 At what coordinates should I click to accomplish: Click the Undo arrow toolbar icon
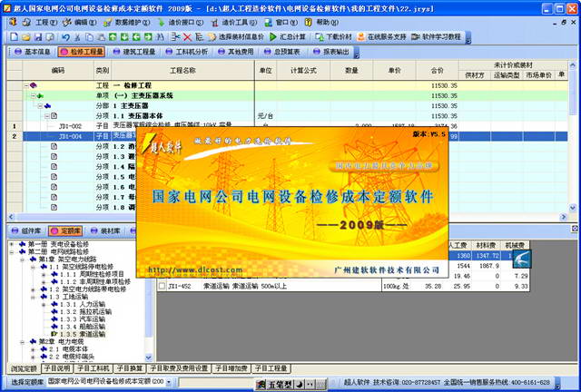click(65, 36)
